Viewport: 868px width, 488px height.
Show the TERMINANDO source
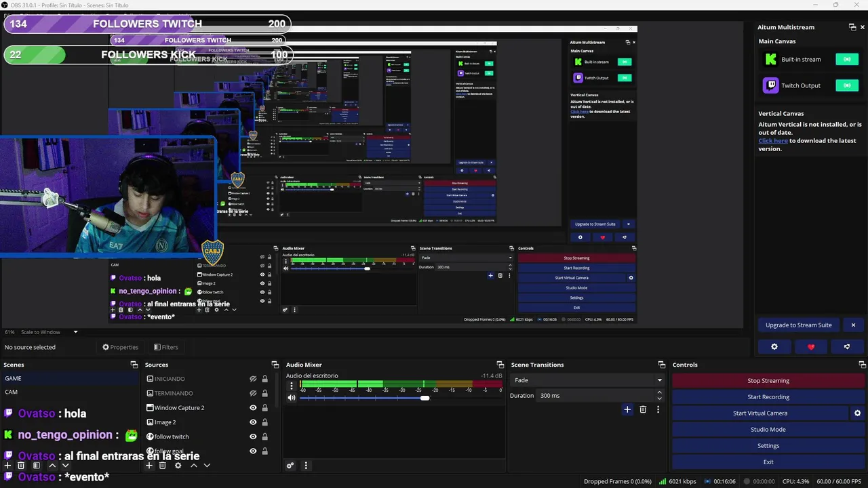point(253,393)
